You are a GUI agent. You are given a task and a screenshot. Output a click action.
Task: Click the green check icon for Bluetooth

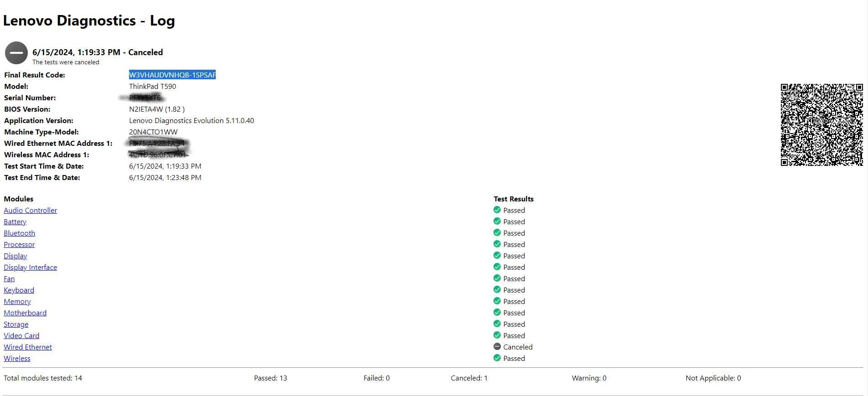click(497, 232)
